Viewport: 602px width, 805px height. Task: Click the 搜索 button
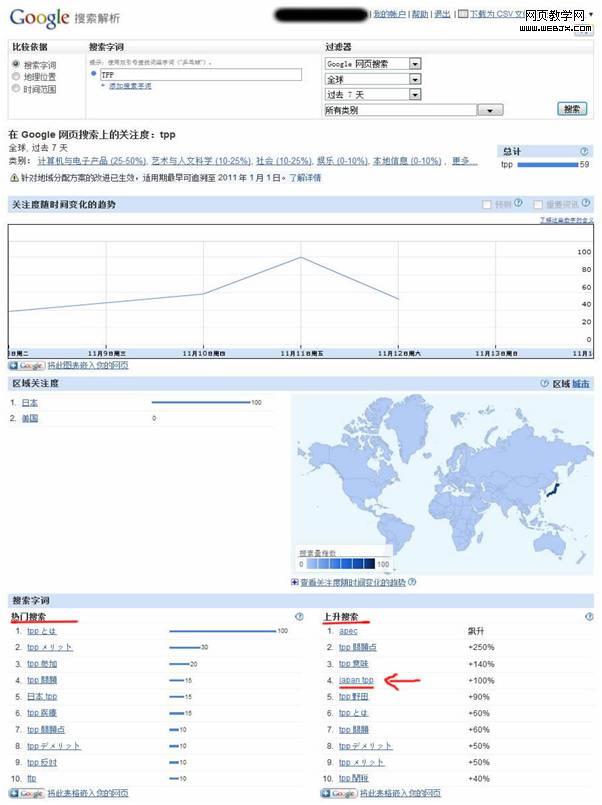(x=571, y=109)
